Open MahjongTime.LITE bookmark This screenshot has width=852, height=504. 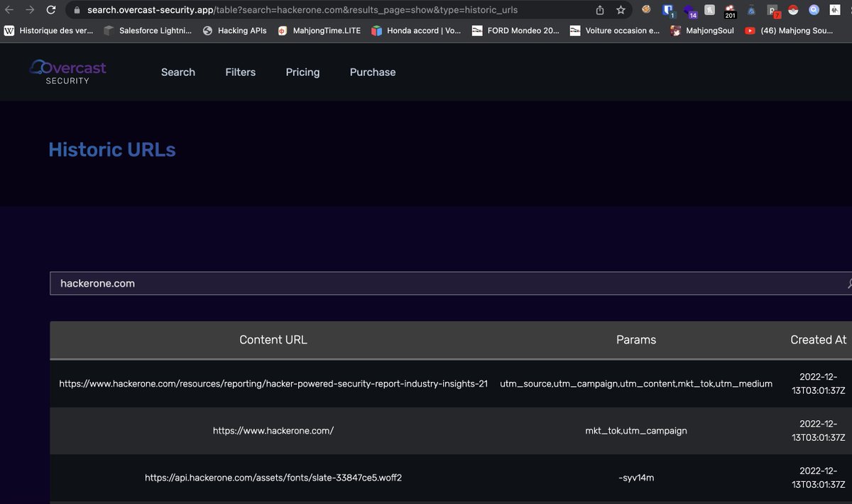[x=319, y=31]
